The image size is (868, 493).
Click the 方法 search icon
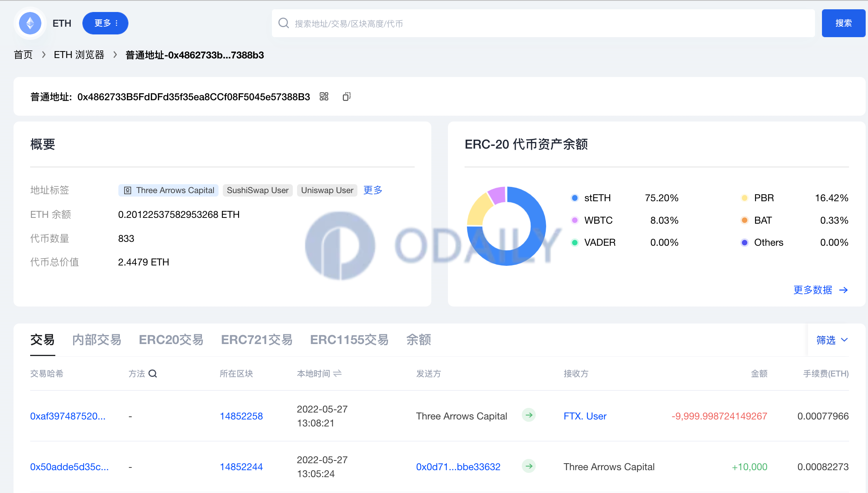pyautogui.click(x=153, y=374)
